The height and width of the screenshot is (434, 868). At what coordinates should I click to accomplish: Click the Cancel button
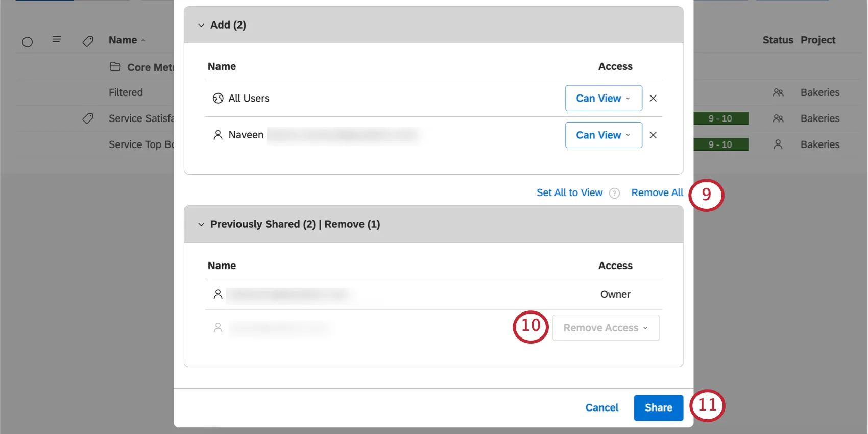[x=601, y=407]
